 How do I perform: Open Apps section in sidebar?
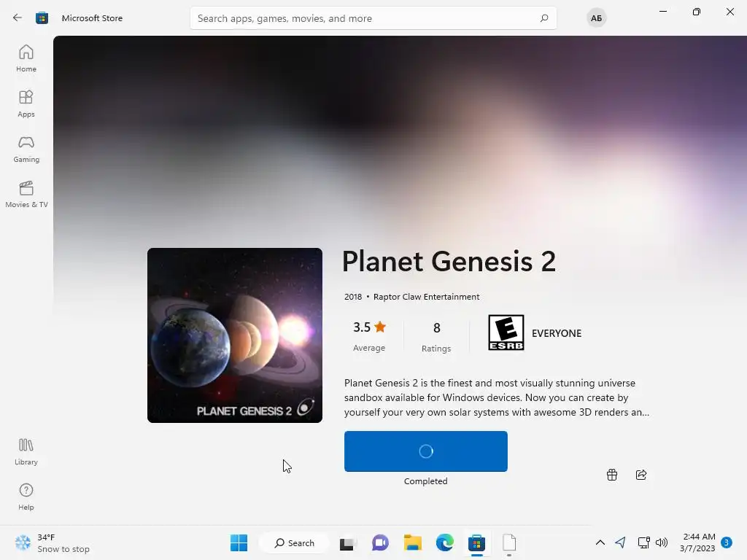(26, 104)
